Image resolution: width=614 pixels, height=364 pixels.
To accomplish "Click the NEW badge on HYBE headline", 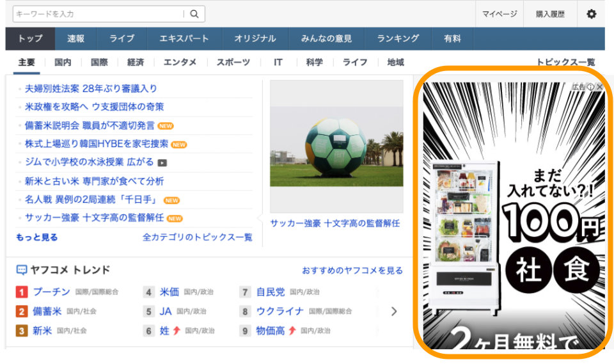I will (x=179, y=145).
